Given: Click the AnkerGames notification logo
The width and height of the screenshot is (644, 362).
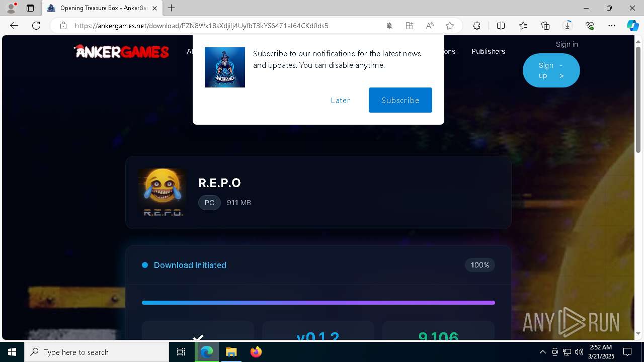Looking at the screenshot, I should [225, 67].
